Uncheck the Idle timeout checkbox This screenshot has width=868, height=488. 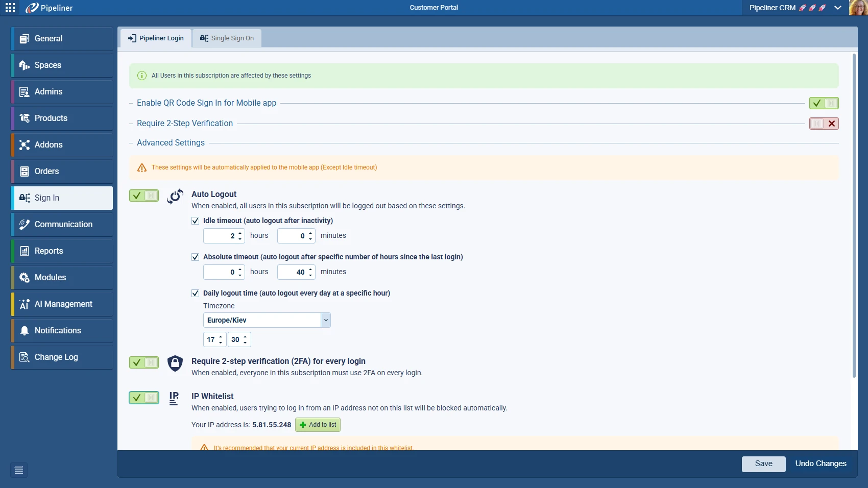[195, 221]
